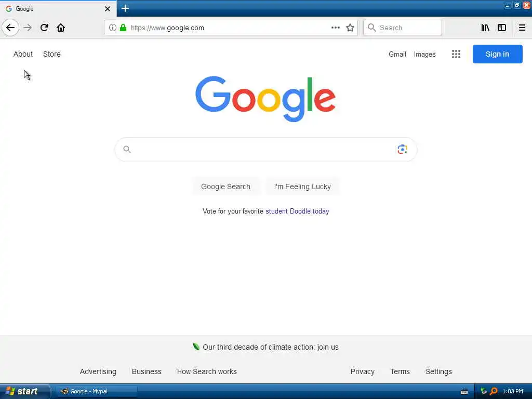532x399 pixels.
Task: Toggle the sidebar panel icon
Action: click(x=502, y=28)
